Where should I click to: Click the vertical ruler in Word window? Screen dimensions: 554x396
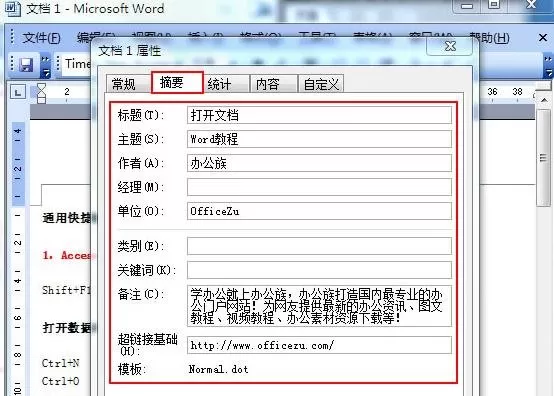pyautogui.click(x=18, y=258)
